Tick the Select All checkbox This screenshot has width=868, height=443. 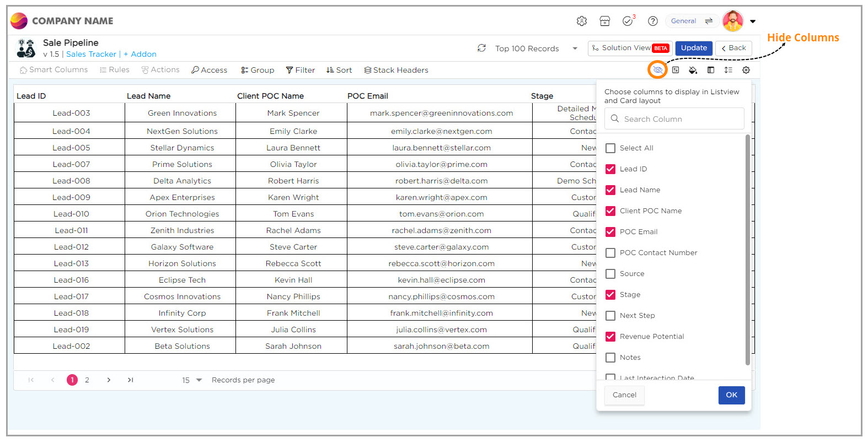(x=610, y=148)
